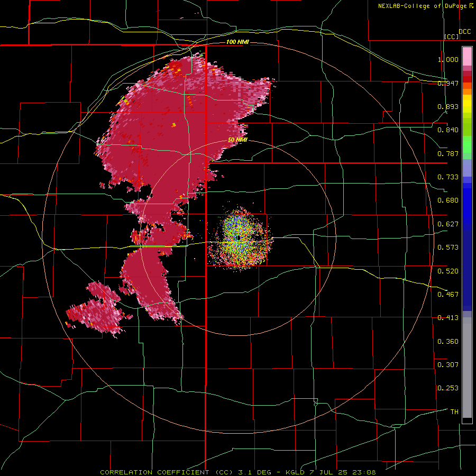This screenshot has height=476, width=476.
Task: Click the 1.000 scale value
Action: pyautogui.click(x=448, y=59)
